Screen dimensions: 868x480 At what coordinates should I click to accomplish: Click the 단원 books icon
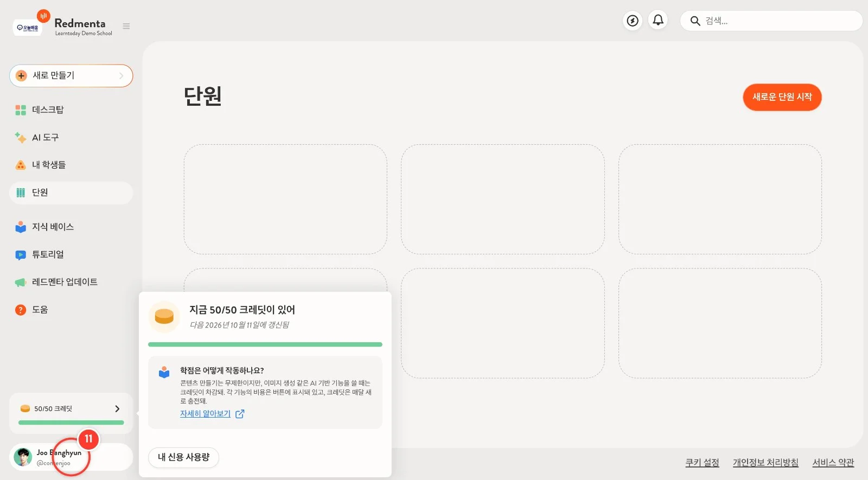tap(21, 193)
